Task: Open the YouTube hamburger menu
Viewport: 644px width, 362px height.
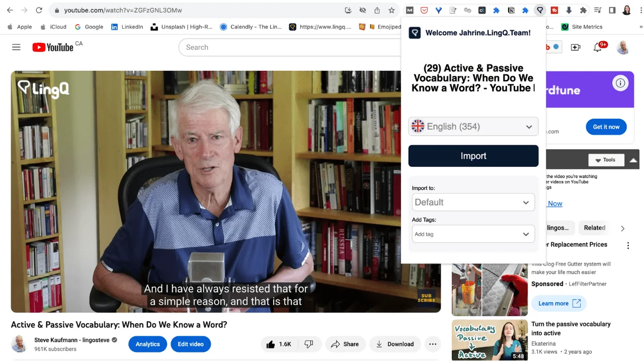Action: pos(16,47)
